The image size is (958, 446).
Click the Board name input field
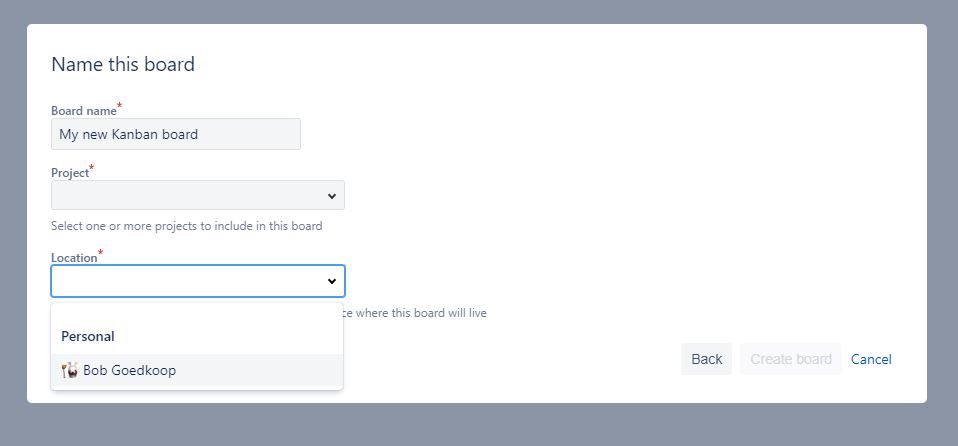pos(176,134)
